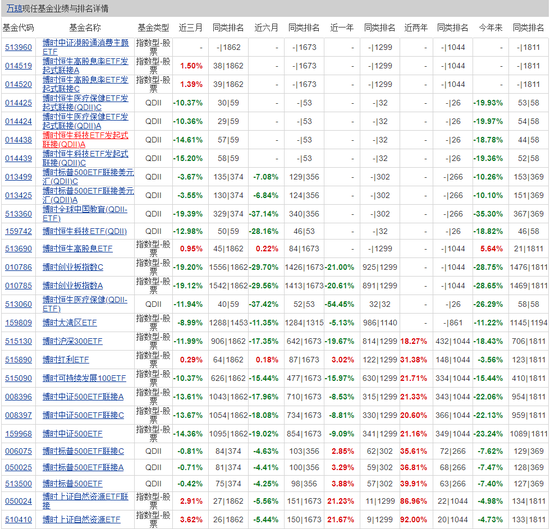
Task: Click the 近一年 column header
Action: tap(342, 27)
